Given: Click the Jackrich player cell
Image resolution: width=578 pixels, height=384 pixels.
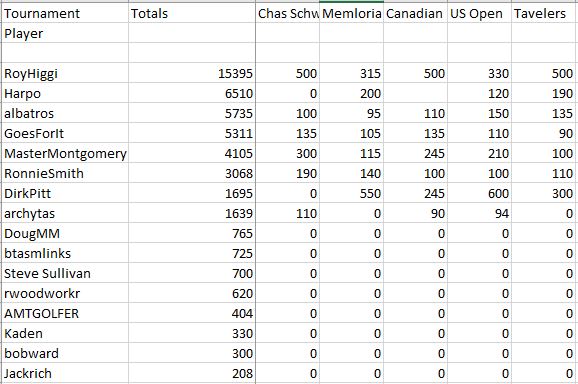Looking at the screenshot, I should pyautogui.click(x=65, y=373).
